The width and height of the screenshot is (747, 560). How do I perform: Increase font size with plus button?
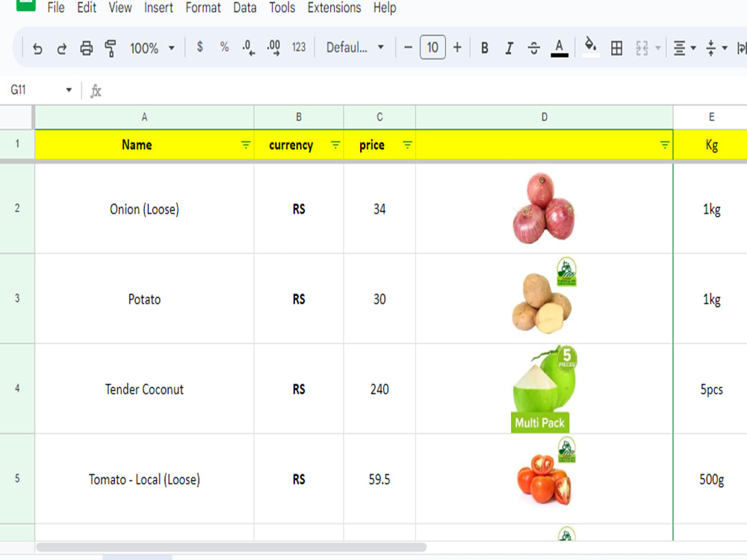[457, 47]
